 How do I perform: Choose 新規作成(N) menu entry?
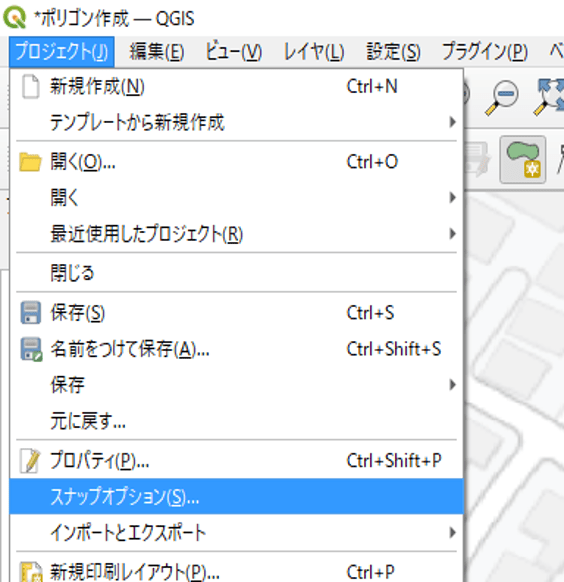236,86
